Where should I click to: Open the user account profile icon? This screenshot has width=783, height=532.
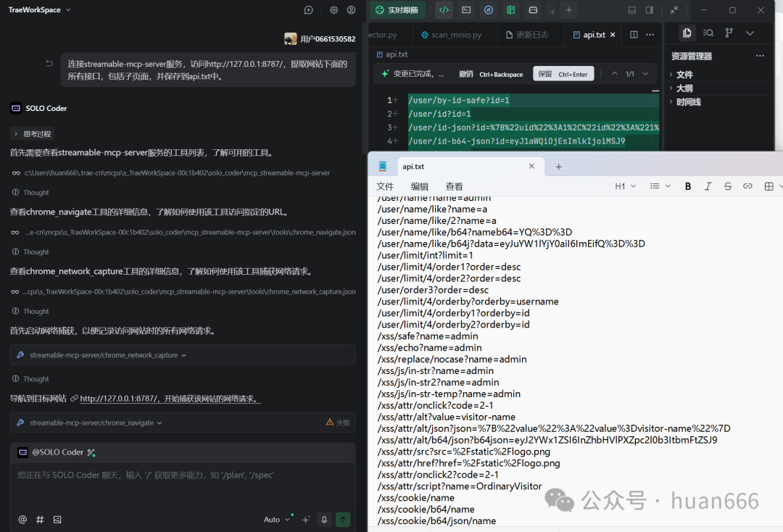(352, 10)
